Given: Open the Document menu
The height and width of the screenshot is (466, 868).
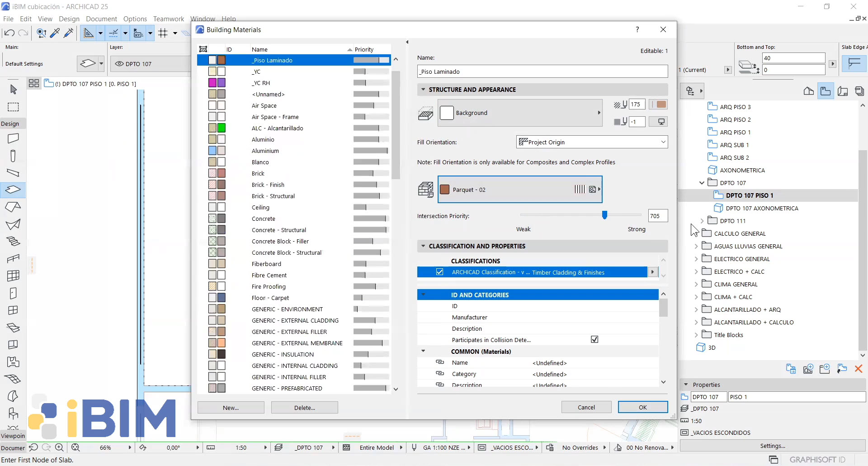Looking at the screenshot, I should [x=101, y=19].
